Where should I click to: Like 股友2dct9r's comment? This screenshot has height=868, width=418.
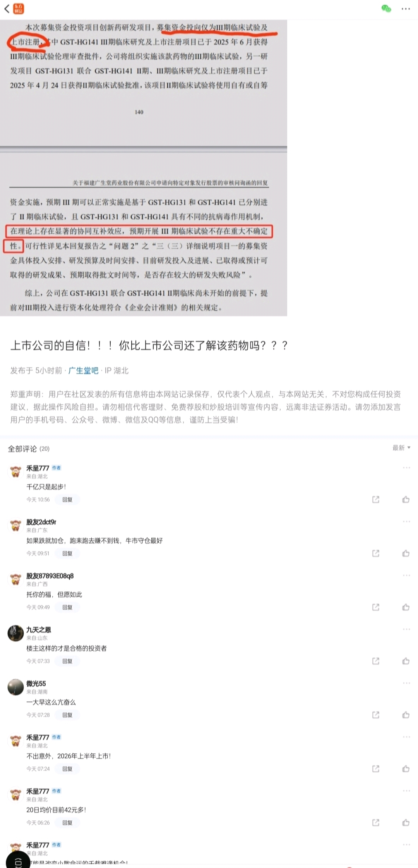tap(406, 553)
